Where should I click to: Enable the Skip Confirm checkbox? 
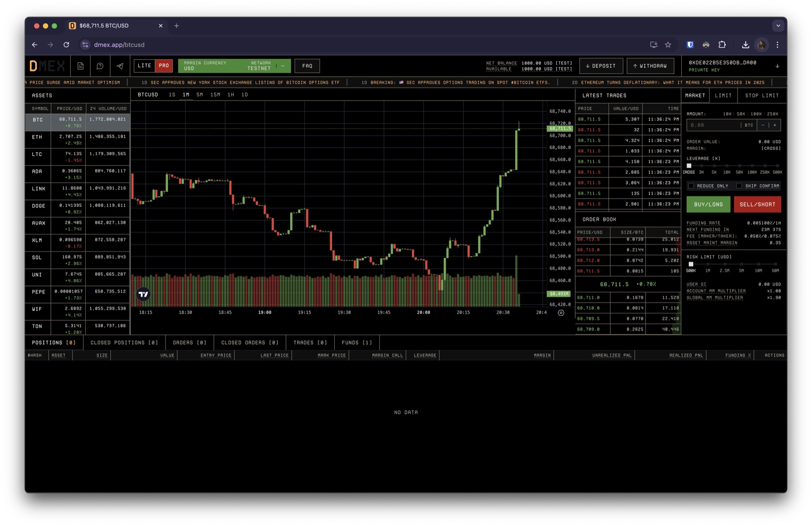739,186
